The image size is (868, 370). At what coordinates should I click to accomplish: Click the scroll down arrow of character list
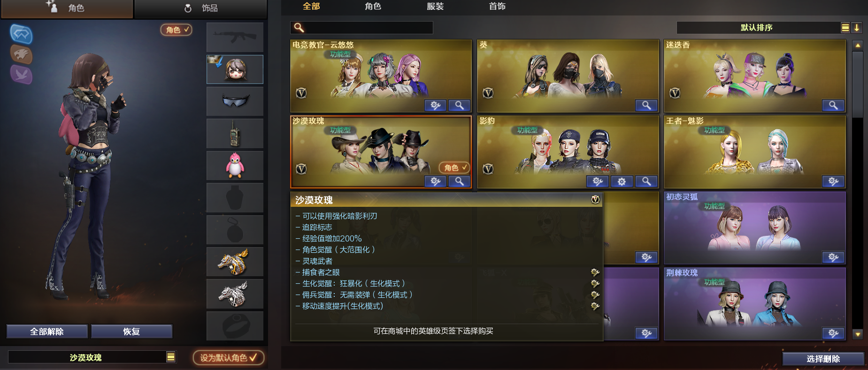tap(858, 334)
